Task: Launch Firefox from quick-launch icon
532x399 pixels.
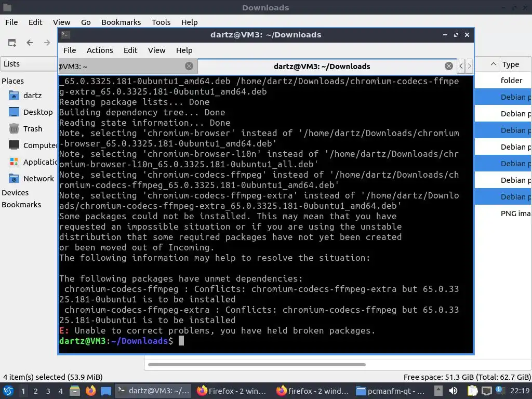Action: [90, 391]
